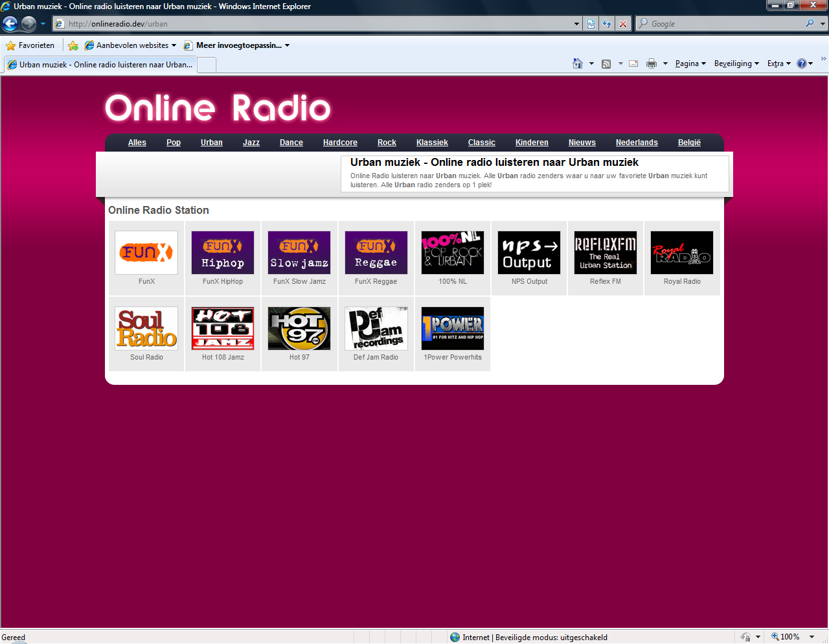Screen dimensions: 829x644
Task: Open the Soul Radio station logo
Action: click(x=146, y=328)
